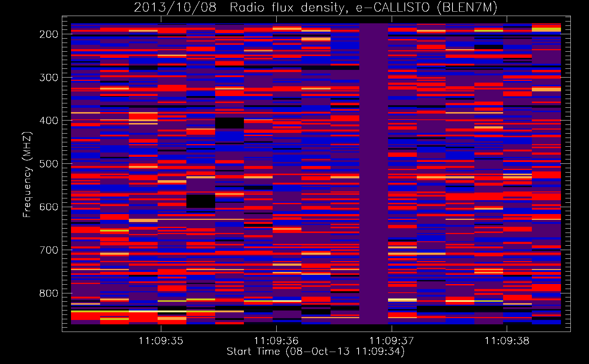Image resolution: width=589 pixels, height=364 pixels.
Task: Select the 800 frequency axis label
Action: click(49, 293)
